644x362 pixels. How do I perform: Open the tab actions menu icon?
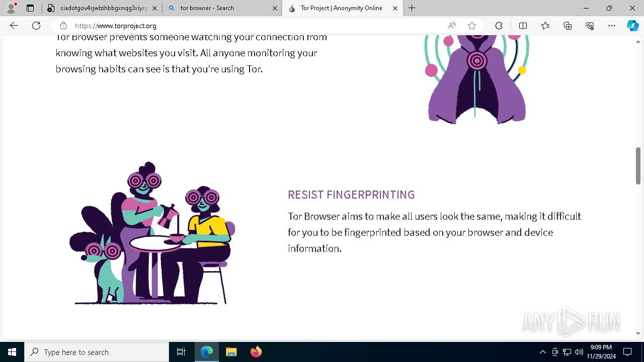click(30, 8)
